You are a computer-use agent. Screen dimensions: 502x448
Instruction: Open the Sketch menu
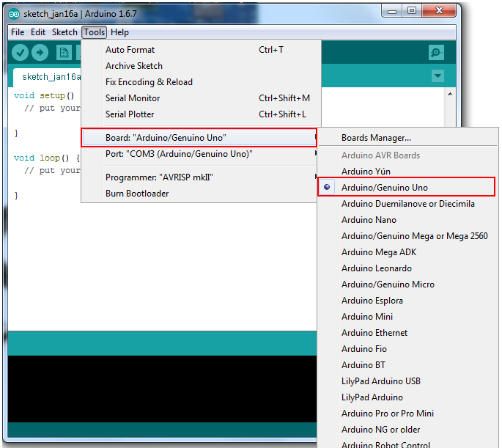click(64, 32)
